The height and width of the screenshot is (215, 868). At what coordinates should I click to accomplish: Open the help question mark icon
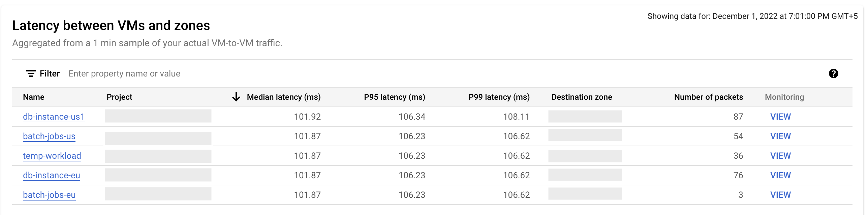coord(833,73)
